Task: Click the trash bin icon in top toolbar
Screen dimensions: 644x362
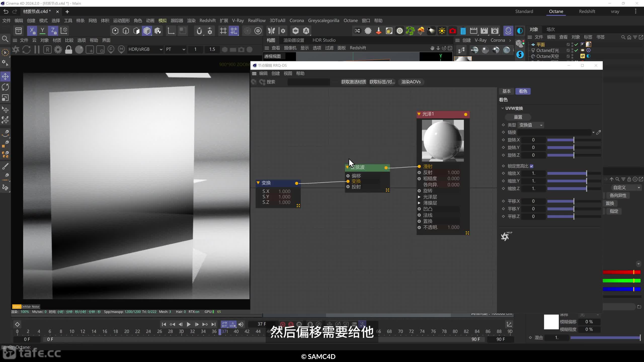Action: pyautogui.click(x=463, y=31)
